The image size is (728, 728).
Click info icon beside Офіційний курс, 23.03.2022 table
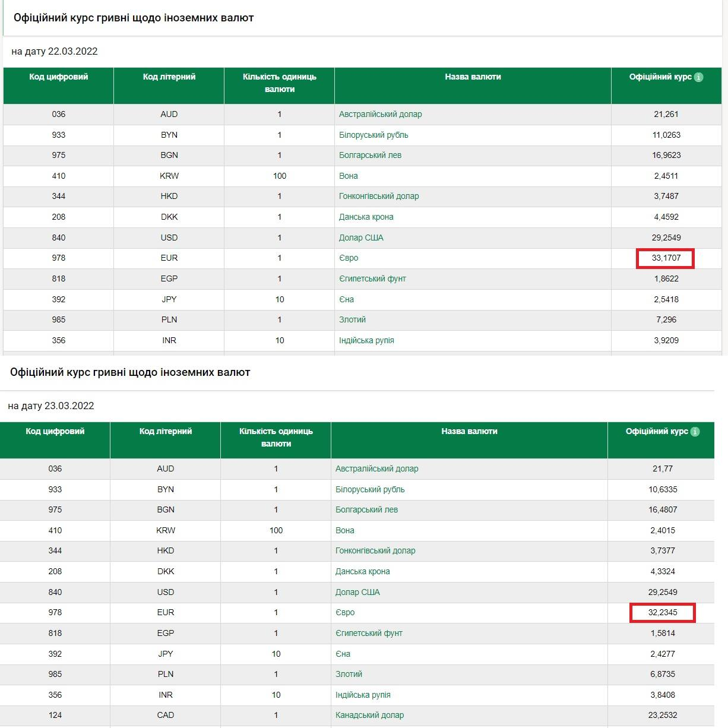click(695, 432)
